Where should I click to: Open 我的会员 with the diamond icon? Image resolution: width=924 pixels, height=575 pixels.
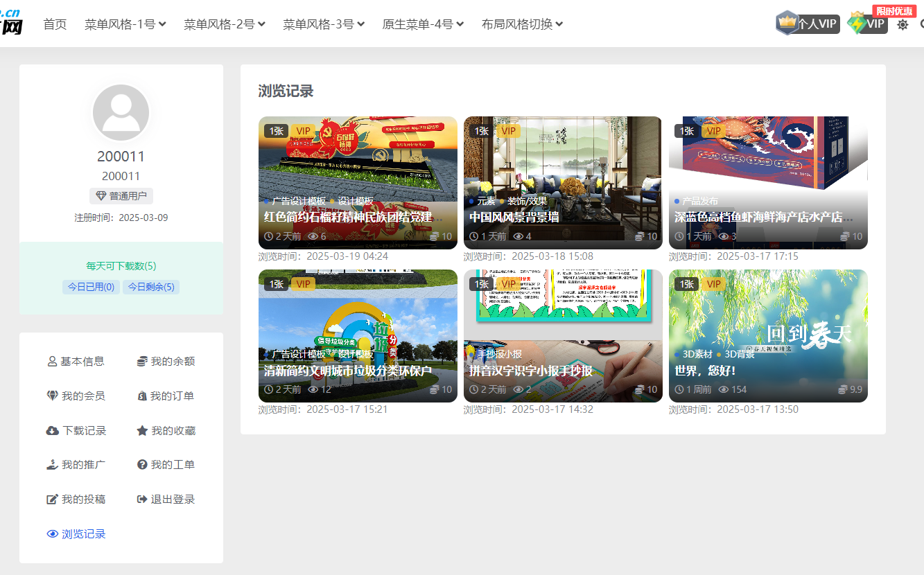click(76, 396)
